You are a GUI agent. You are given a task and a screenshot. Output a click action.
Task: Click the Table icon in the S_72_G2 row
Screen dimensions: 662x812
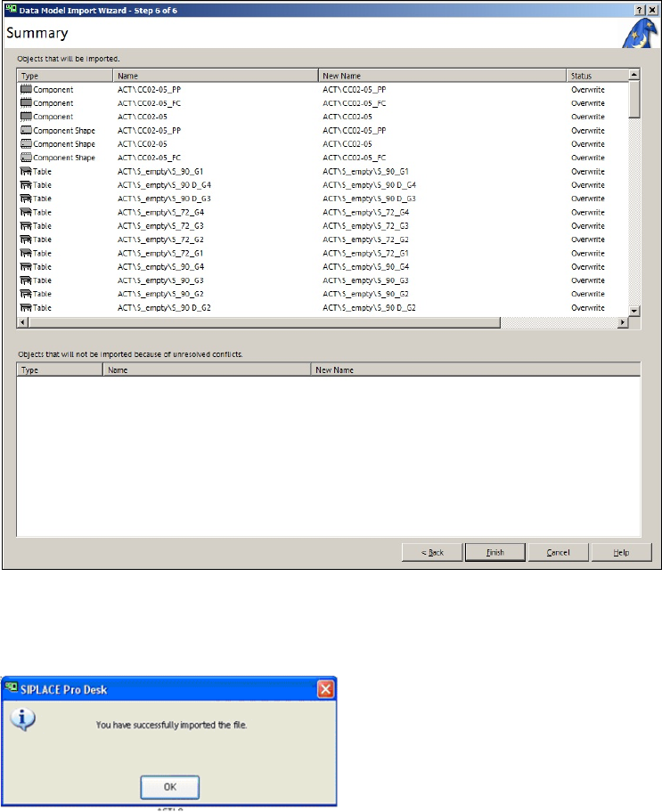(x=26, y=239)
